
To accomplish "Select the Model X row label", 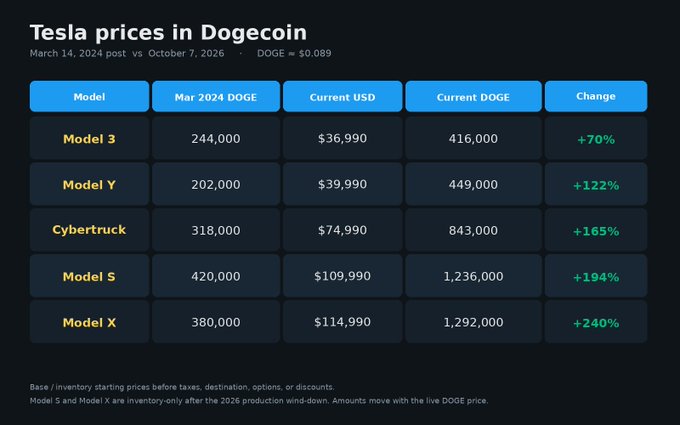I will [x=89, y=322].
